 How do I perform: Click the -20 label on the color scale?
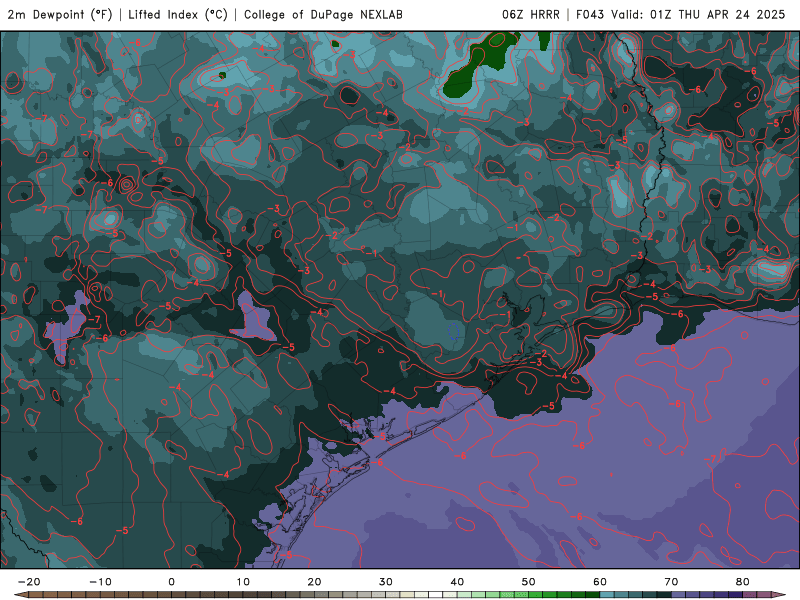[x=29, y=582]
